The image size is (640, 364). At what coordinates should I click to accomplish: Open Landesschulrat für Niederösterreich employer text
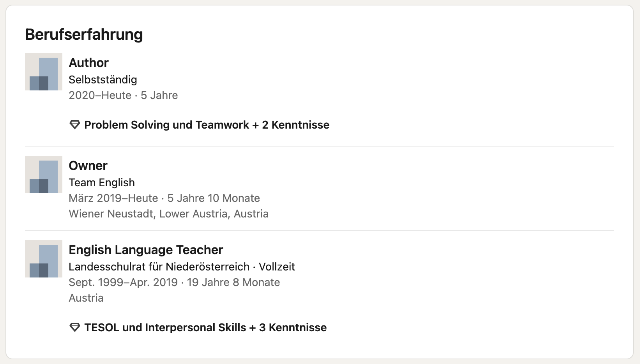click(159, 267)
